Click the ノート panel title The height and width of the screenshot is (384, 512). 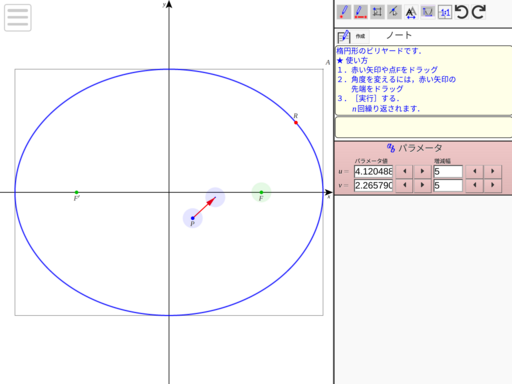click(x=399, y=35)
